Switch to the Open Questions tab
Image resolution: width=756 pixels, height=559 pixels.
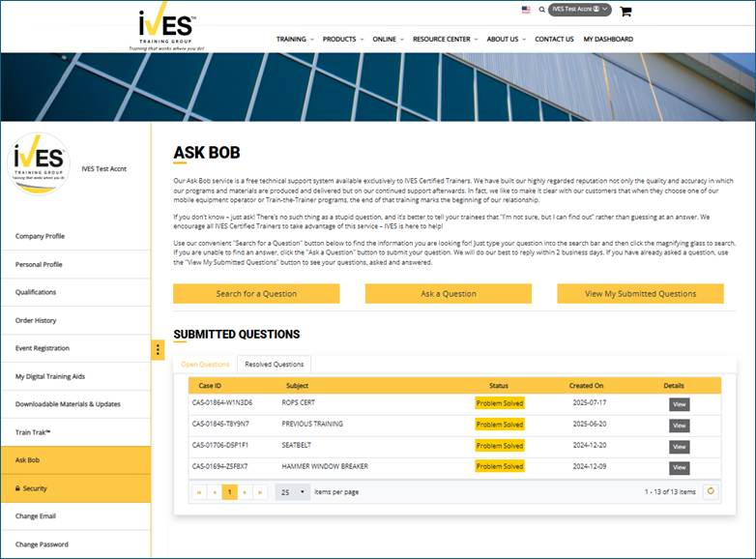[205, 365]
